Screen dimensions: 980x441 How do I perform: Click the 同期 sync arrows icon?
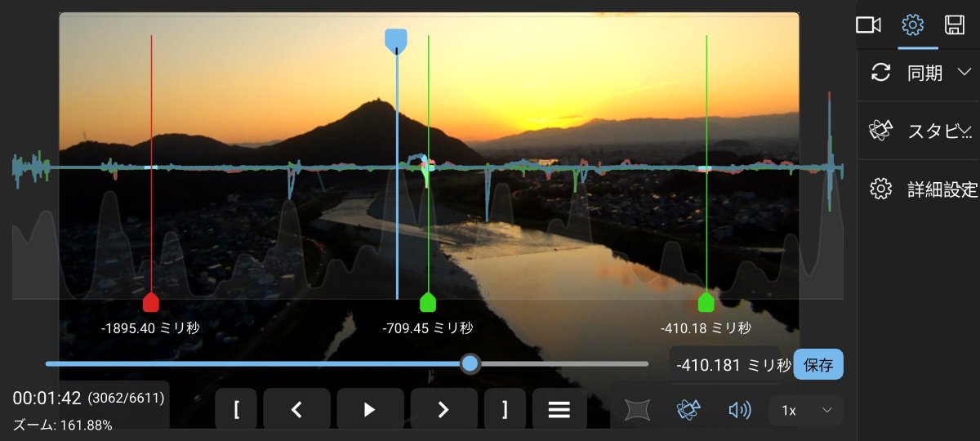click(x=880, y=73)
